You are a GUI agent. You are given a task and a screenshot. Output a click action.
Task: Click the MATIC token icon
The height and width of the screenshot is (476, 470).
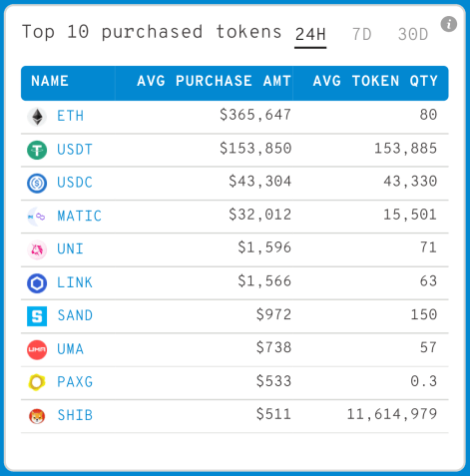tap(37, 217)
